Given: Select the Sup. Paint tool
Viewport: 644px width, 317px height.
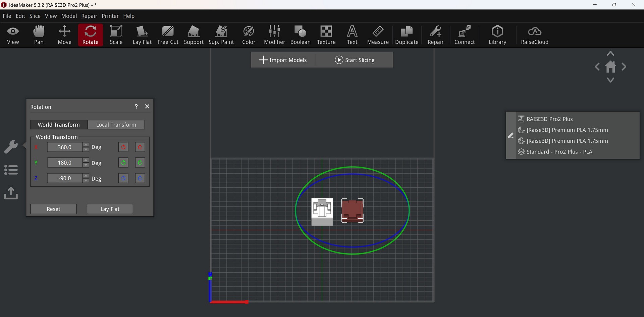Looking at the screenshot, I should click(x=221, y=35).
